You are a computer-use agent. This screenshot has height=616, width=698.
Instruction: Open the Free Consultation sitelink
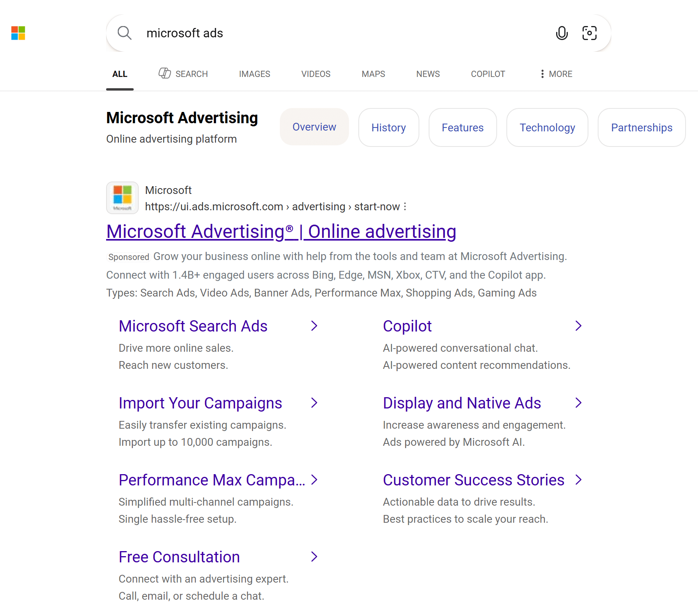click(x=179, y=557)
